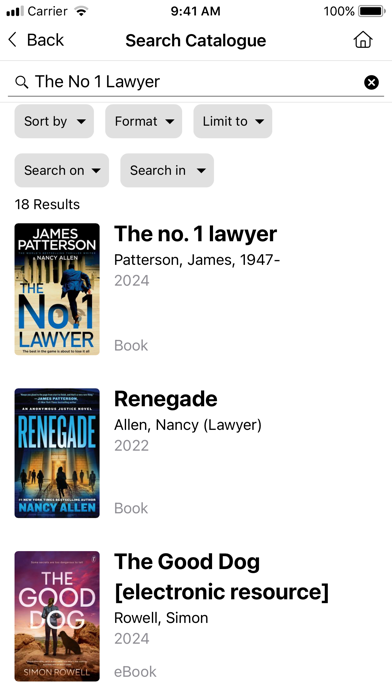Open the Sort by dropdown
392x696 pixels.
pos(54,121)
